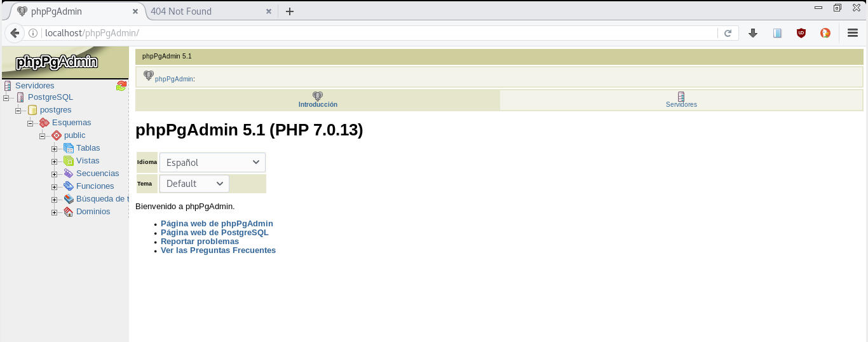The image size is (868, 342).
Task: Expand the Vistas node
Action: tap(55, 161)
